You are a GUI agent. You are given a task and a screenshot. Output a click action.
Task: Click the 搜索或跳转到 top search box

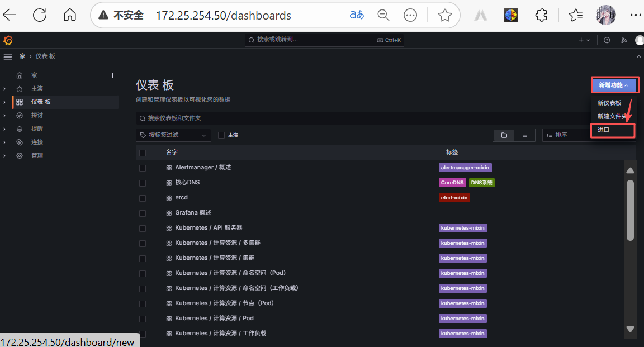[324, 40]
